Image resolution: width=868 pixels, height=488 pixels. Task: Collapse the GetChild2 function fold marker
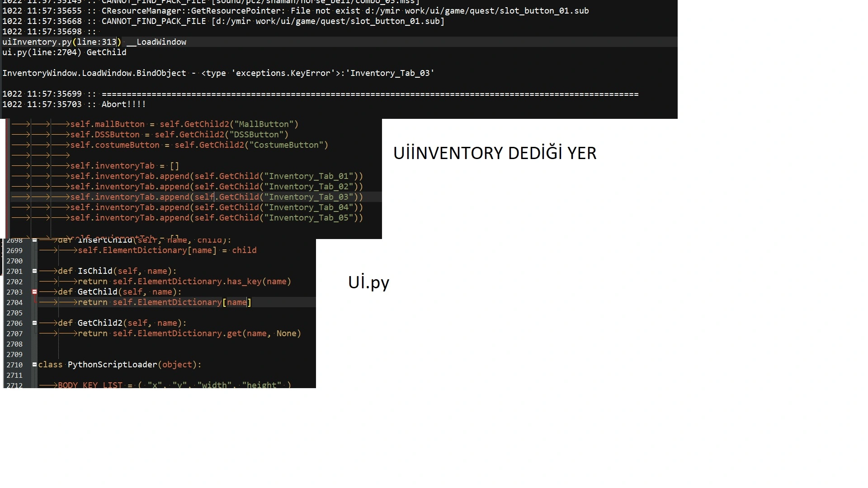[34, 323]
